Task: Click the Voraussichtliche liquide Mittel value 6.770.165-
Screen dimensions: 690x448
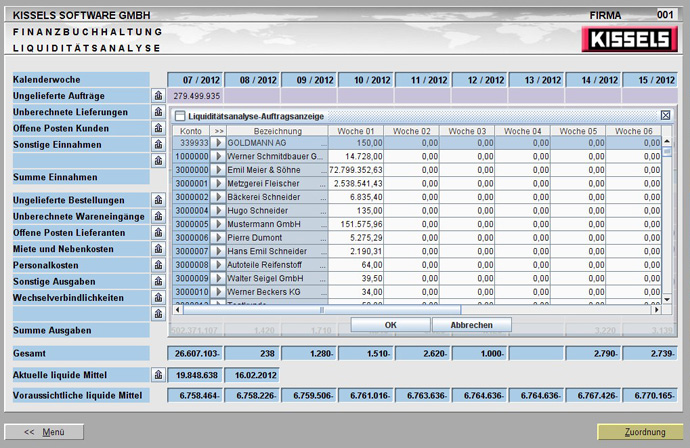Action: click(x=650, y=395)
